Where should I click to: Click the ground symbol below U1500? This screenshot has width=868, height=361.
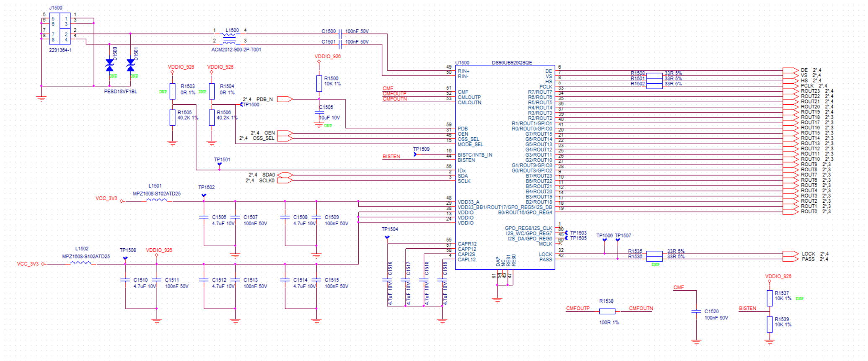coord(497,301)
